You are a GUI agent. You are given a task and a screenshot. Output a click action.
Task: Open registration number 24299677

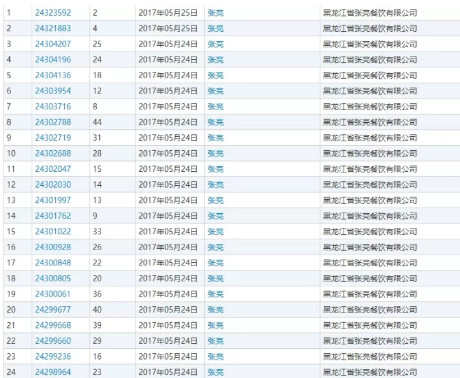(53, 310)
